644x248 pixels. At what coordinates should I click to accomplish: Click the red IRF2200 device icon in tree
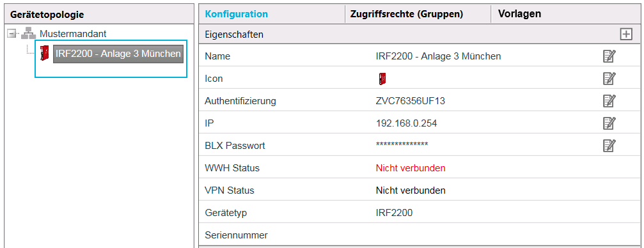(x=44, y=54)
